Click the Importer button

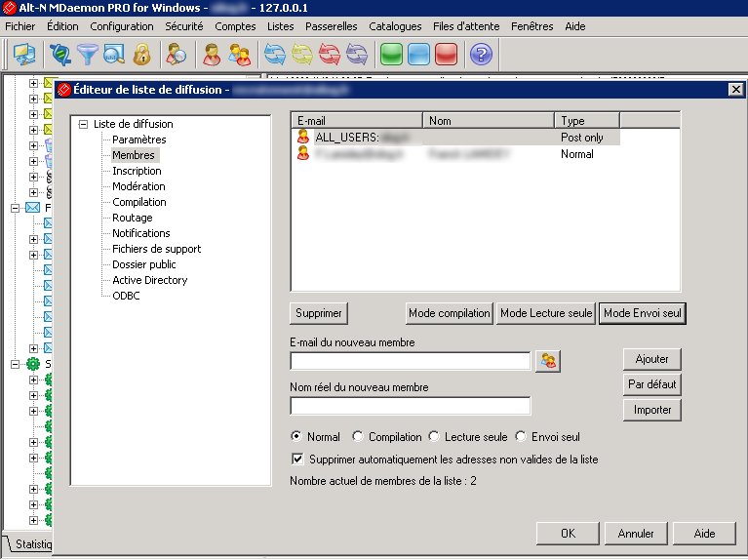651,410
